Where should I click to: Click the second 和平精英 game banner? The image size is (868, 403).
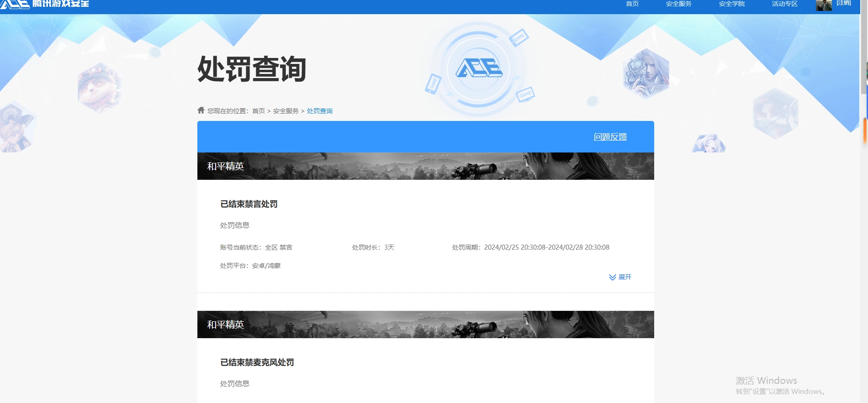point(426,324)
